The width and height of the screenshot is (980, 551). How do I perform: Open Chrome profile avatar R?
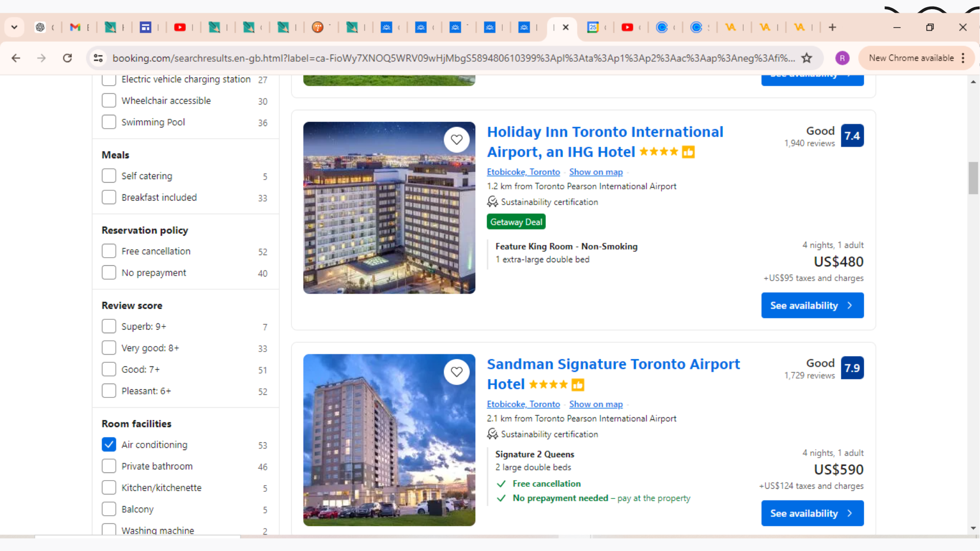(x=842, y=58)
